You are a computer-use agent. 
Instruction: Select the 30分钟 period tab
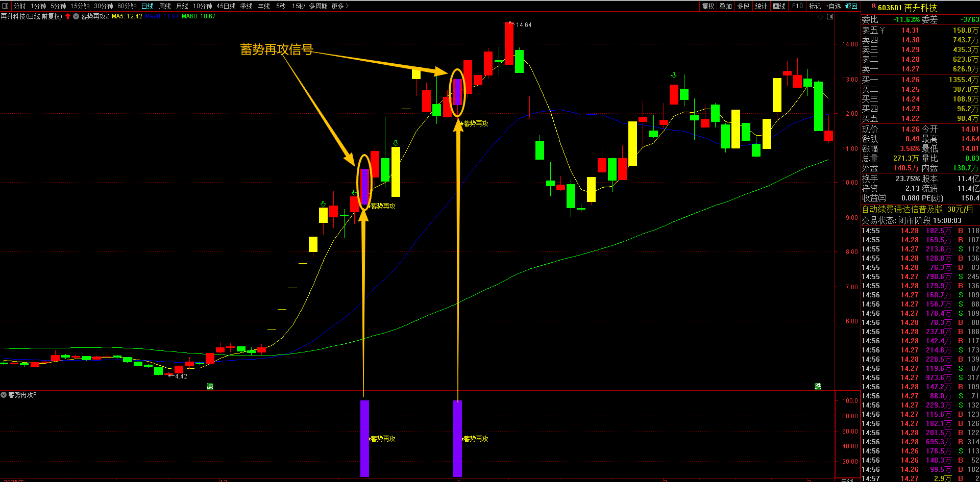tap(104, 6)
